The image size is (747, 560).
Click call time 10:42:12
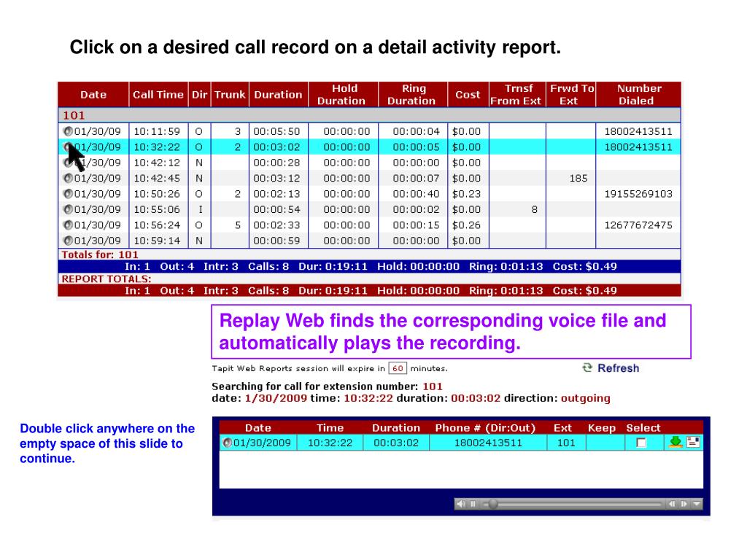(x=157, y=163)
